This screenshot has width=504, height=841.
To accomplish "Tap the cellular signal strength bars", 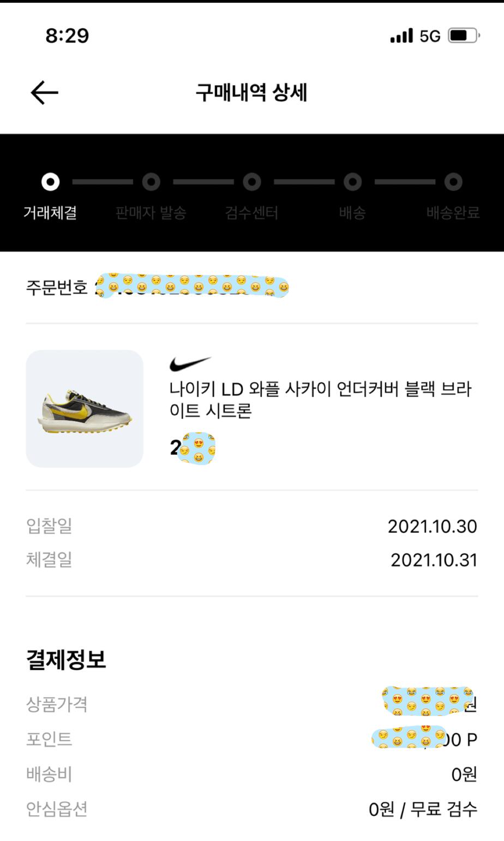I will pyautogui.click(x=401, y=36).
